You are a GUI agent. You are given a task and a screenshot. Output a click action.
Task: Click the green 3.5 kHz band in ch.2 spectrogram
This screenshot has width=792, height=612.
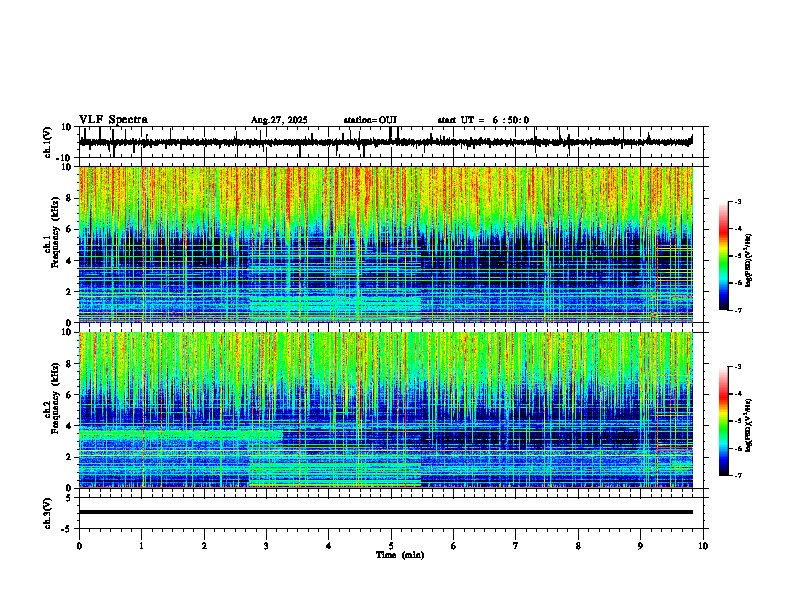[181, 434]
